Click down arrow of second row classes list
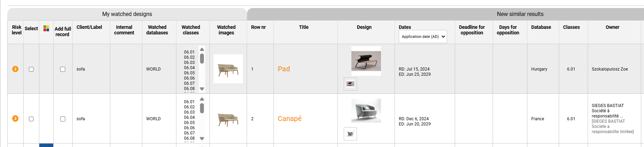The image size is (644, 147). pos(202,139)
